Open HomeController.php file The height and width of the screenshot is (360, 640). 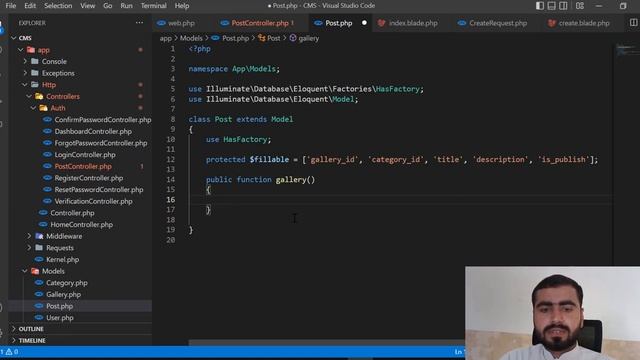82,224
